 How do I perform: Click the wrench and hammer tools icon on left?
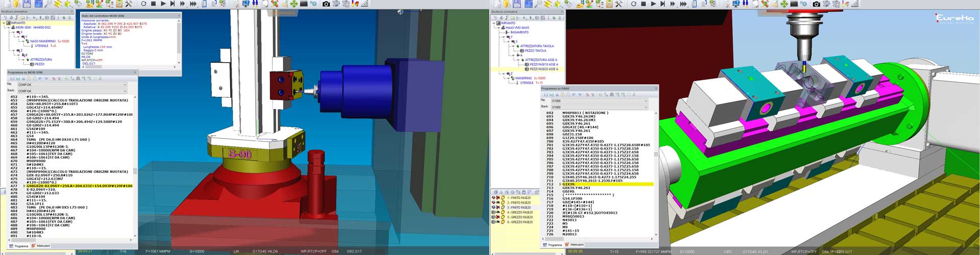pos(129,4)
